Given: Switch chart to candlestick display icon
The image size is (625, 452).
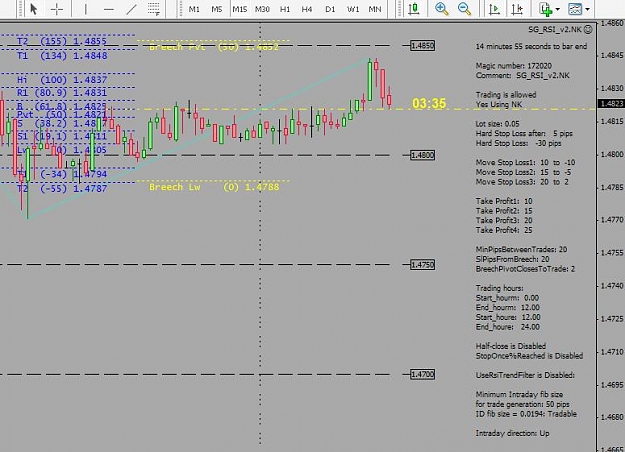Looking at the screenshot, I should coord(414,9).
